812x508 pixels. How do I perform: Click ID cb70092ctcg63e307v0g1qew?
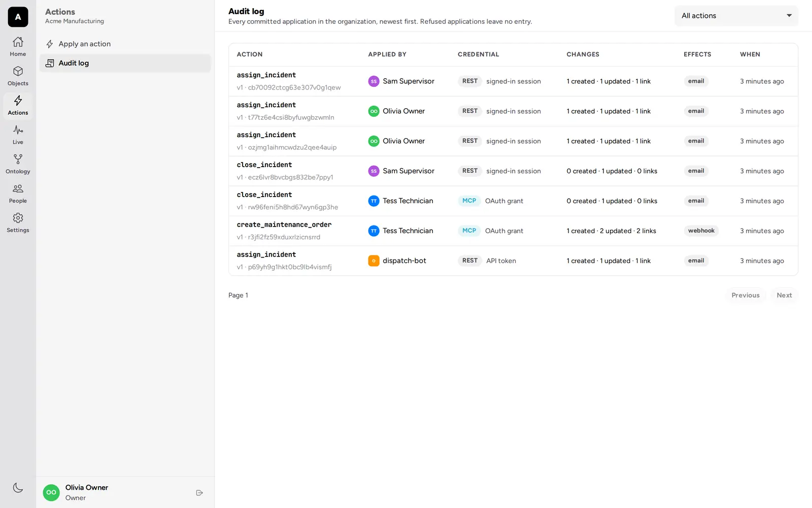pyautogui.click(x=294, y=87)
